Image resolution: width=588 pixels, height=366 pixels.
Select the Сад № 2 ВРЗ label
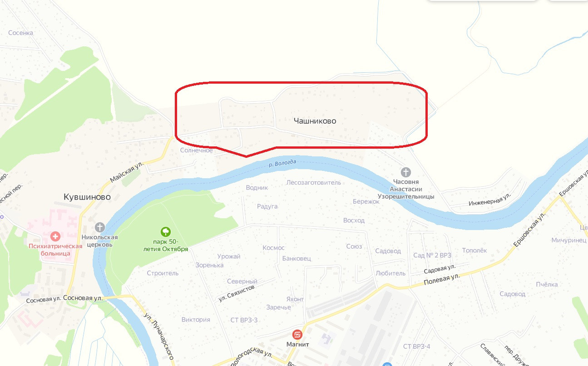(x=432, y=255)
